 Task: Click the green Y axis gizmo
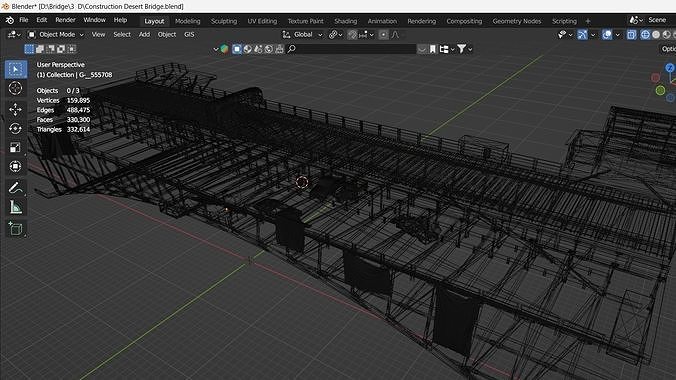(660, 90)
